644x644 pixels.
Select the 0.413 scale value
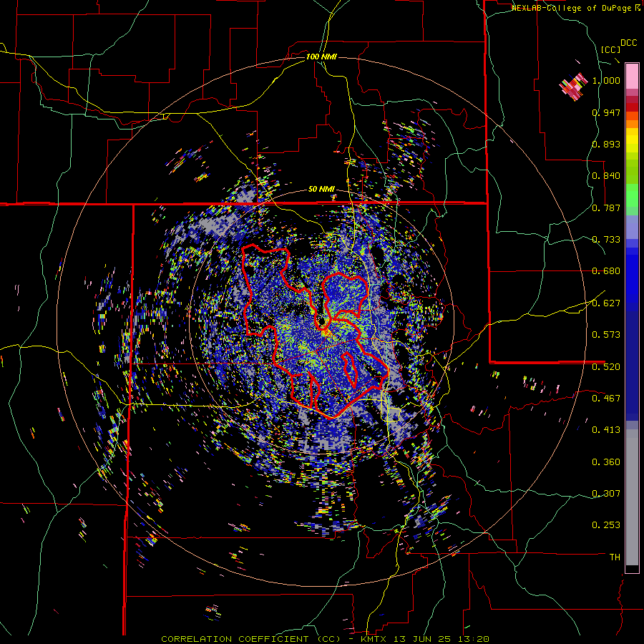(606, 430)
